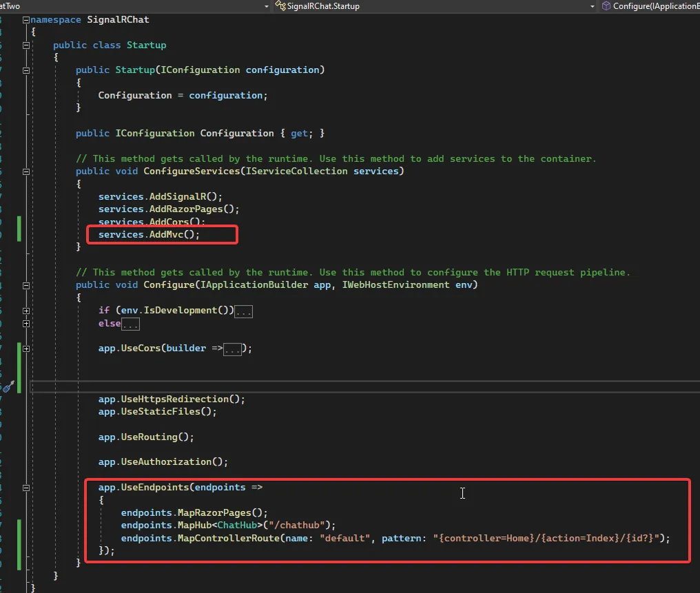This screenshot has width=700, height=593.
Task: Click the { get; } accessor of Configuration property
Action: tap(302, 134)
